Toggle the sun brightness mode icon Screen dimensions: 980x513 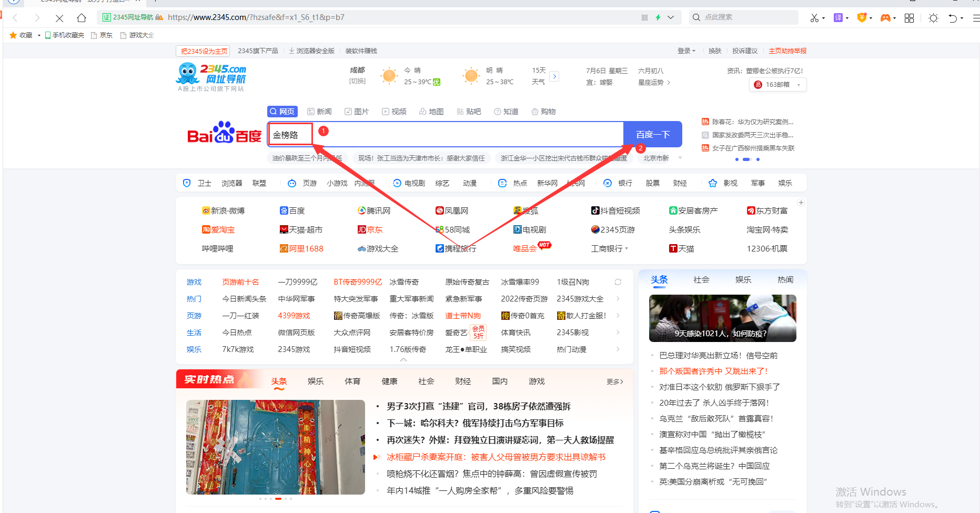933,18
